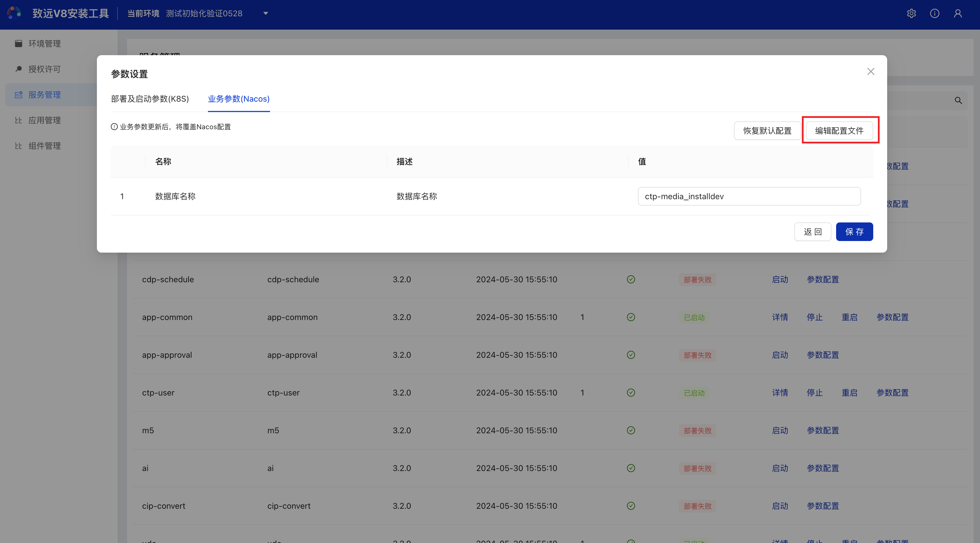
Task: Click the Nacos overwrite warning info icon
Action: click(x=114, y=127)
